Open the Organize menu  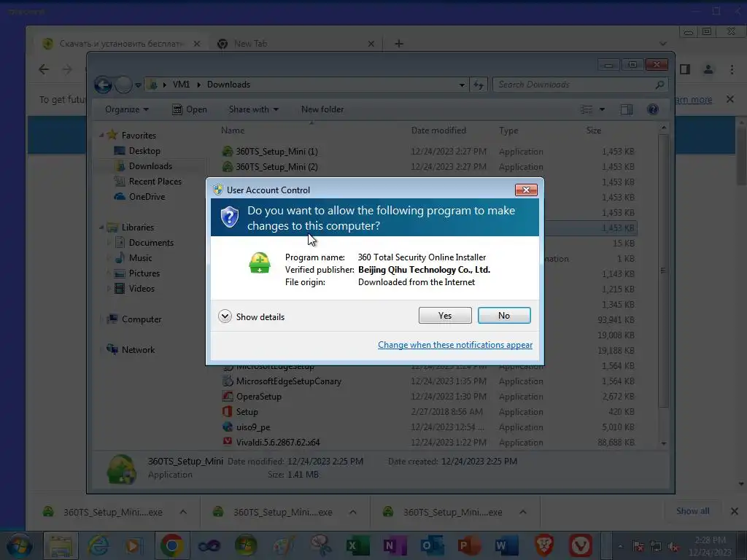(x=127, y=109)
